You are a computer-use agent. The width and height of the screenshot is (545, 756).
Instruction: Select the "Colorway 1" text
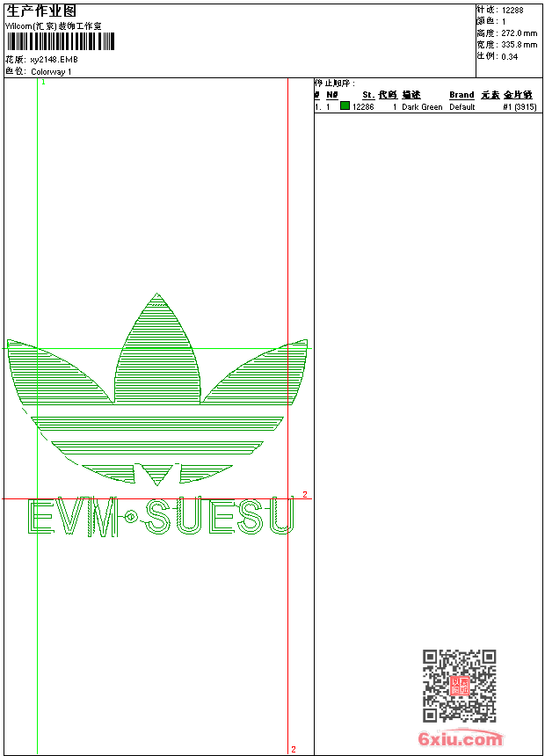[51, 72]
